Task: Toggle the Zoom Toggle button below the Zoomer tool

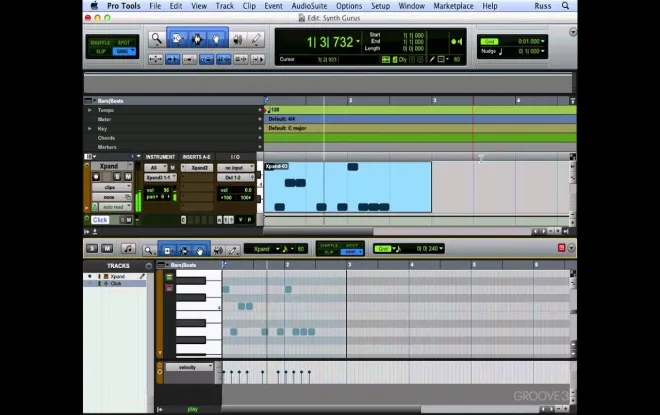Action: point(155,59)
